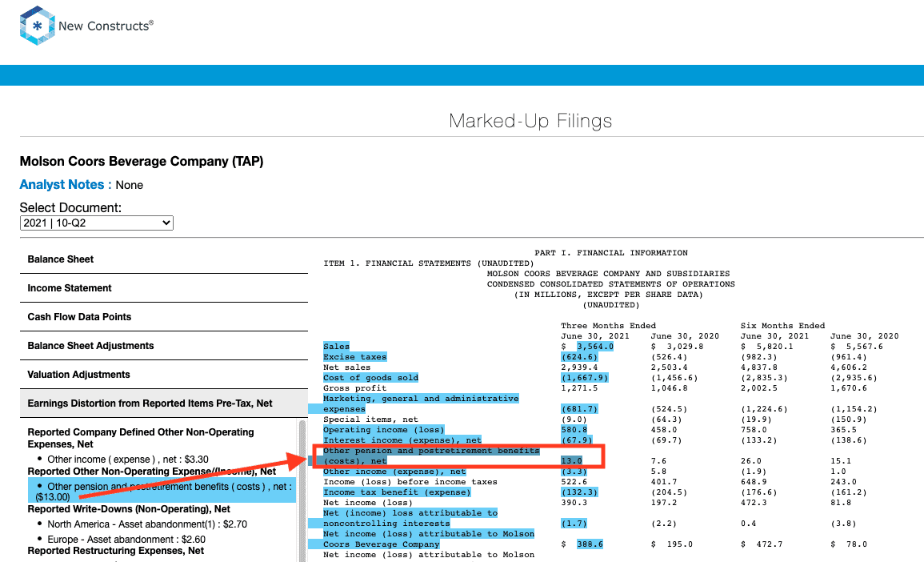The height and width of the screenshot is (562, 924).
Task: Open the Income Statement section
Action: pos(164,288)
